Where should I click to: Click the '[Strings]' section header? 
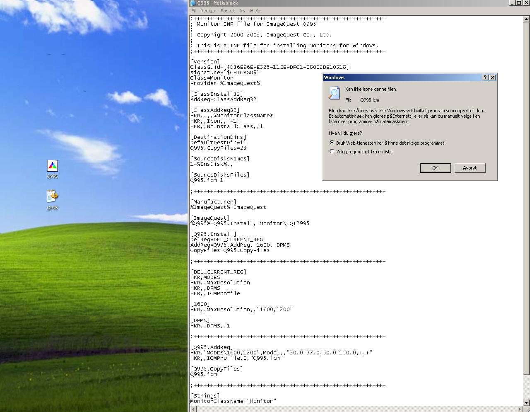point(205,396)
